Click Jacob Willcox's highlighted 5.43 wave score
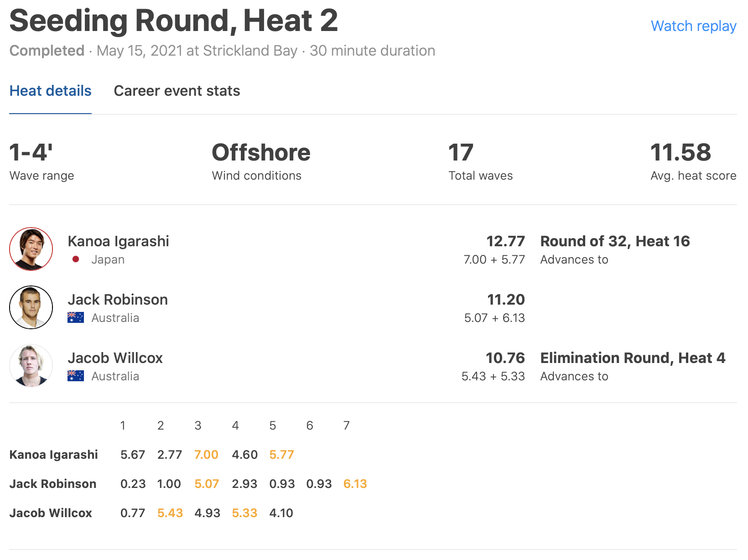The height and width of the screenshot is (560, 748). tap(170, 513)
